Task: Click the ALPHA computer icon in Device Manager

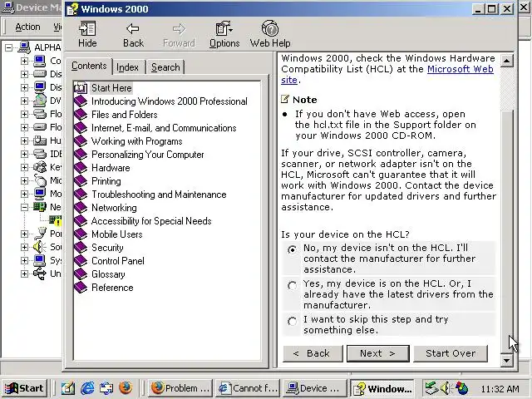Action: click(x=24, y=47)
